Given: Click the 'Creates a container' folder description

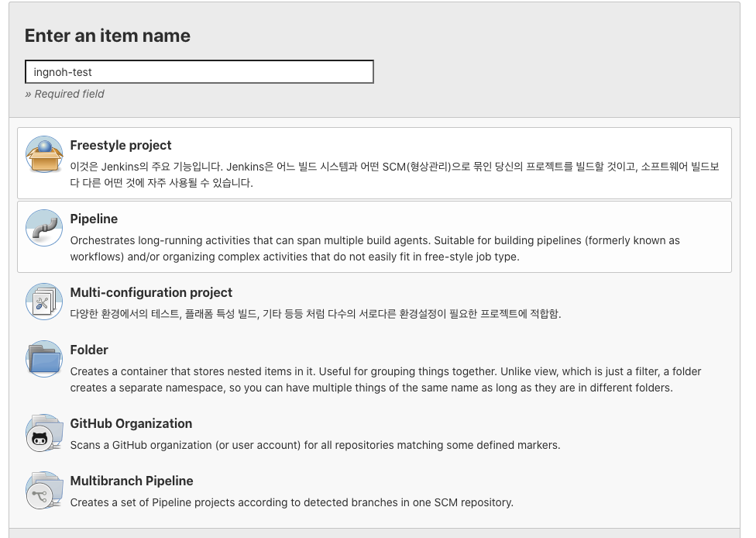Looking at the screenshot, I should [385, 380].
